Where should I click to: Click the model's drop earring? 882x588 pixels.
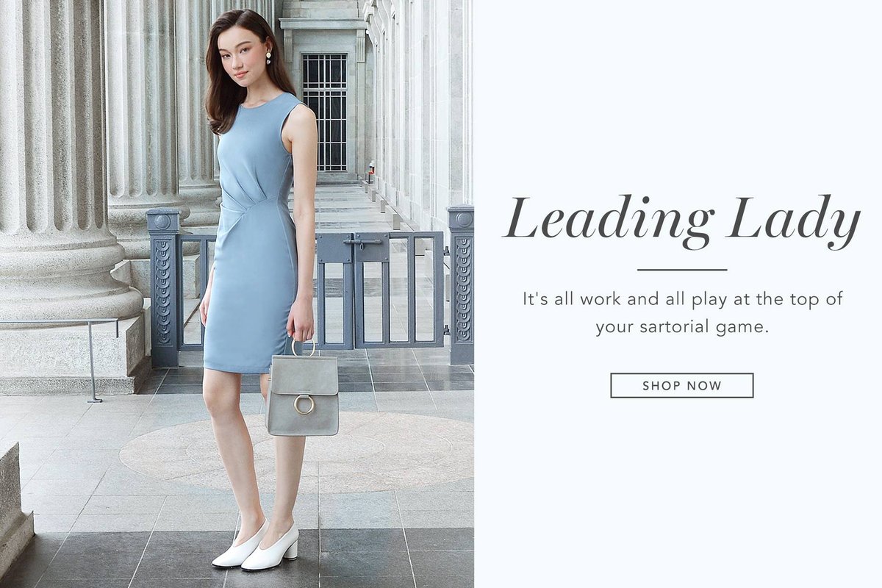268,57
